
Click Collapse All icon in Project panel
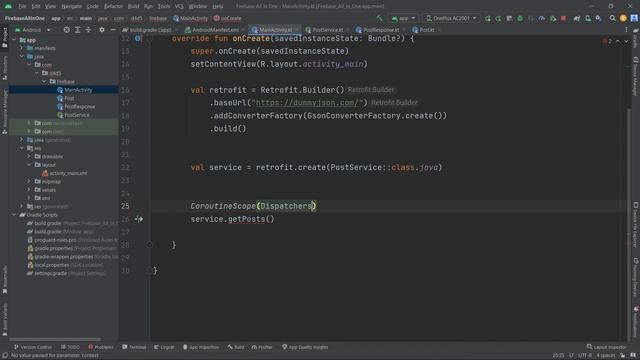click(88, 30)
